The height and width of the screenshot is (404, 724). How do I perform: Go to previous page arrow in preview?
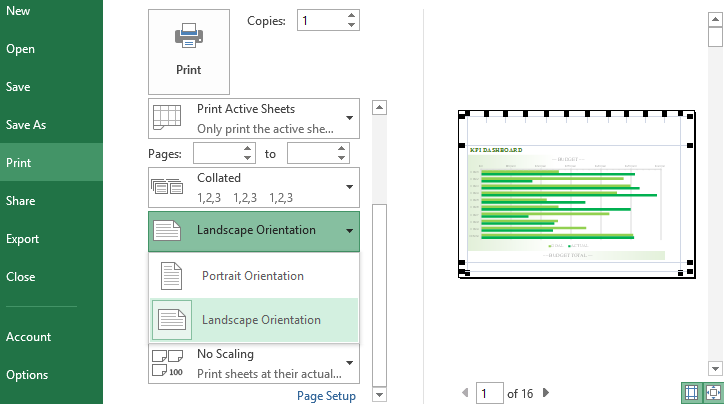tap(464, 393)
